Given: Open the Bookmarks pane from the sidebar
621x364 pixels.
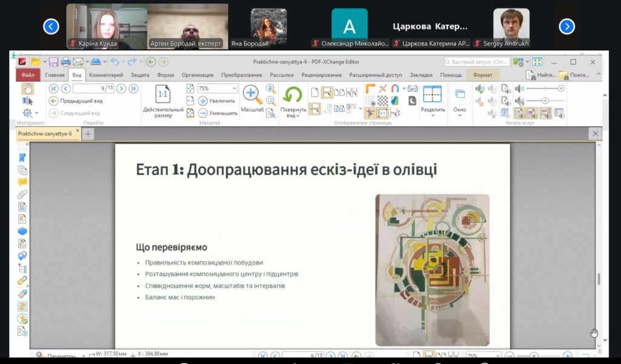Looking at the screenshot, I should coord(22,157).
